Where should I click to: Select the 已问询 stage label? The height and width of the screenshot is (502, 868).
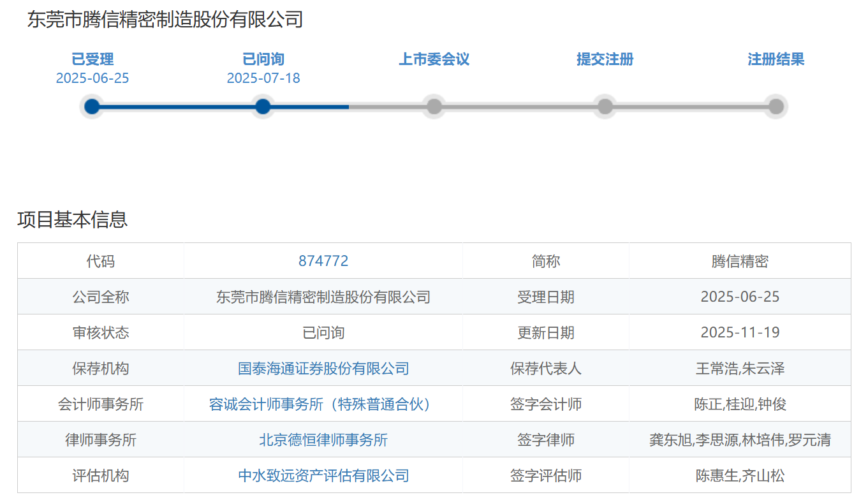[x=263, y=59]
